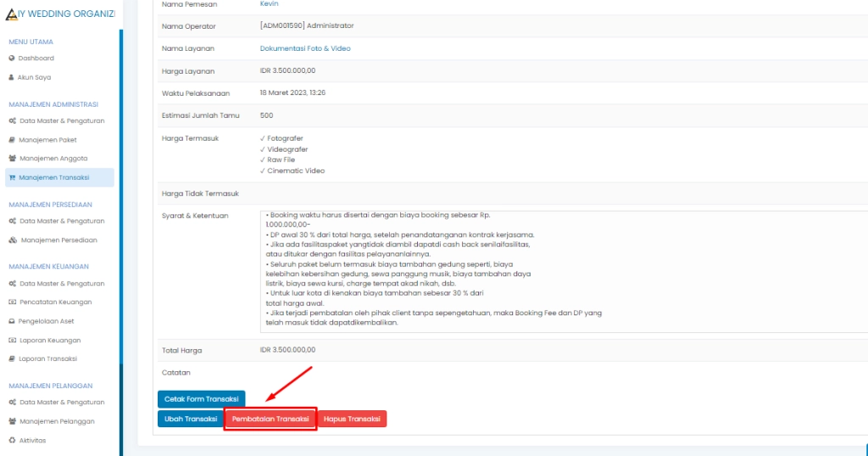Click the boxes icon beside Manajemen Persediaan

click(x=12, y=240)
